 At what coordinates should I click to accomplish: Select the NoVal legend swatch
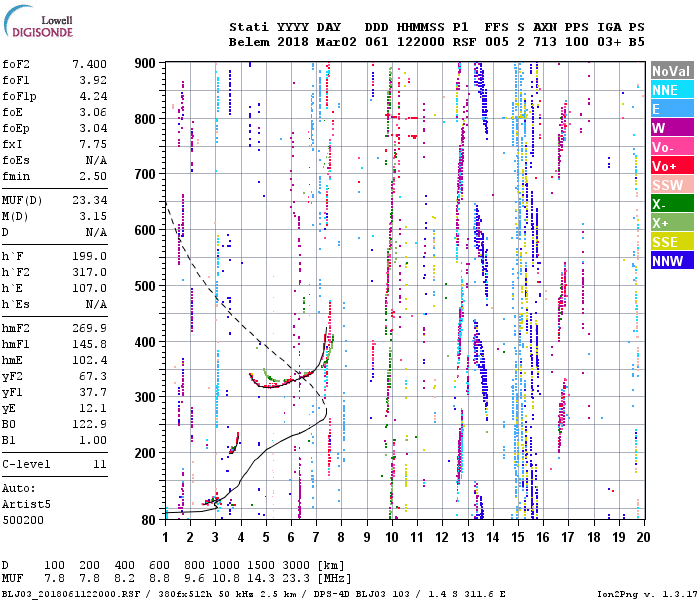[x=672, y=71]
